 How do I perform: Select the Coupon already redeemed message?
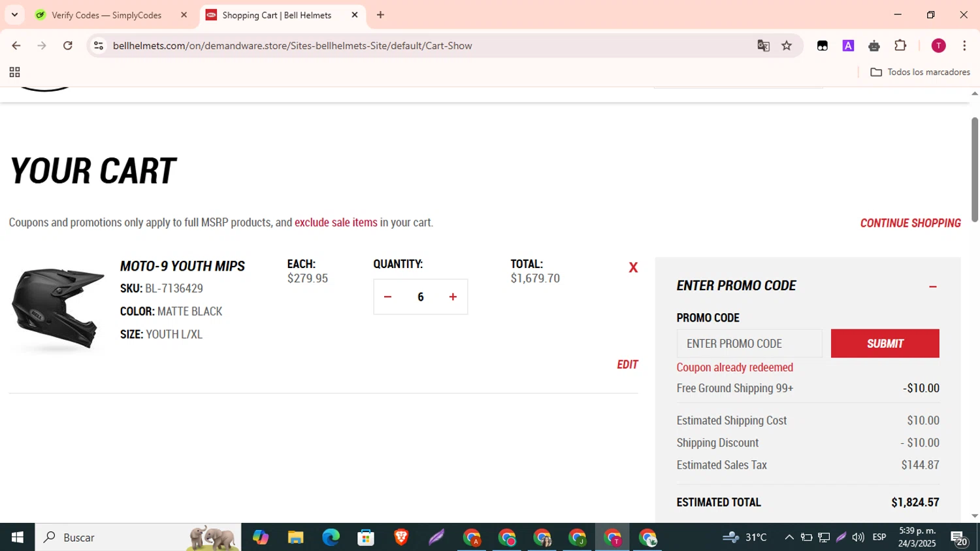pyautogui.click(x=735, y=367)
